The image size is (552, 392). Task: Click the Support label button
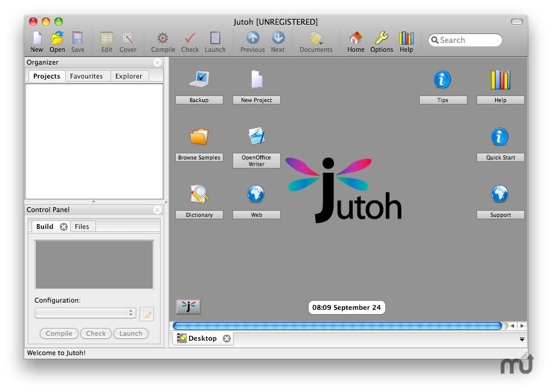point(500,215)
